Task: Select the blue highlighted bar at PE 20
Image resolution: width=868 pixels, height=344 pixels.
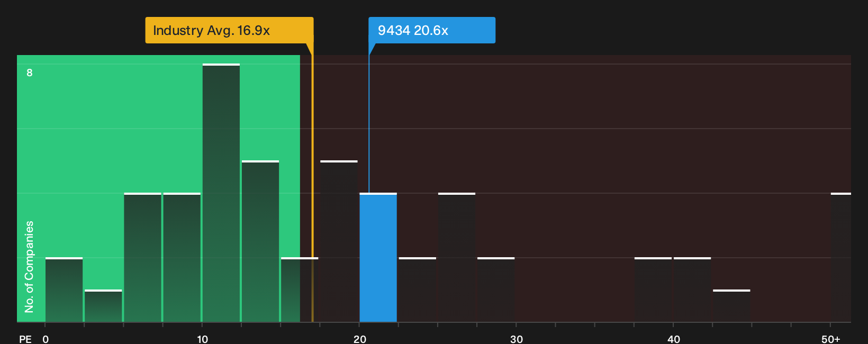Action: (x=378, y=257)
